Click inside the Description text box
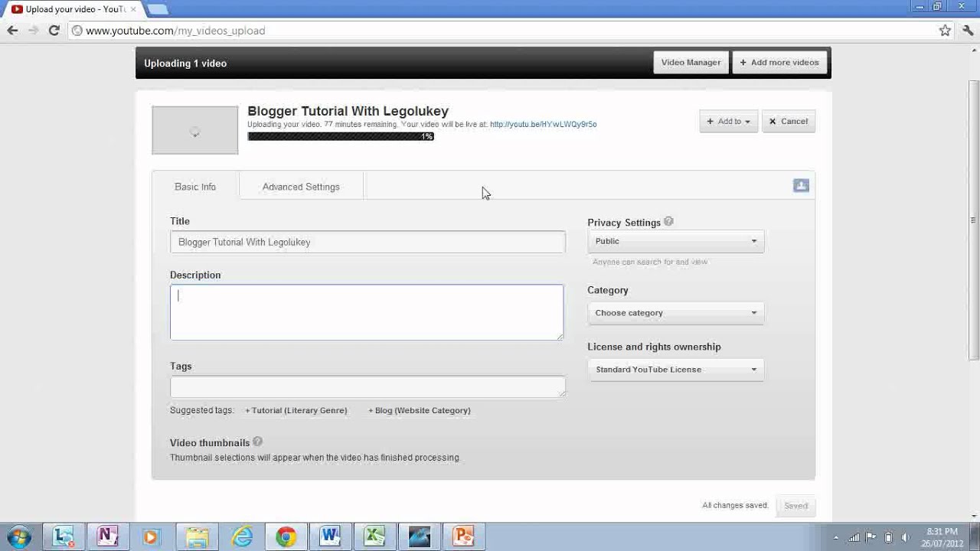980x551 pixels. point(367,312)
